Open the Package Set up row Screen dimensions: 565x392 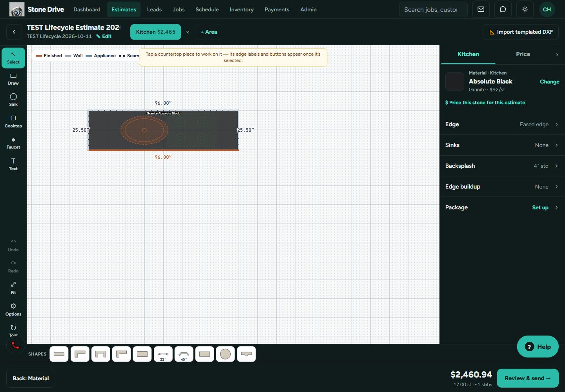pos(502,207)
